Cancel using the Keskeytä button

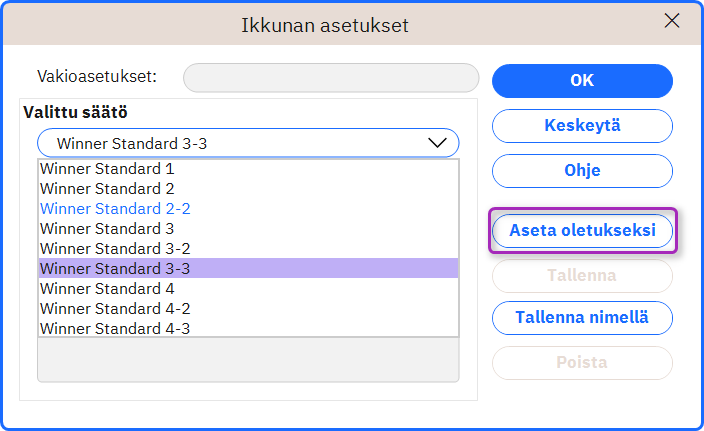pyautogui.click(x=582, y=126)
